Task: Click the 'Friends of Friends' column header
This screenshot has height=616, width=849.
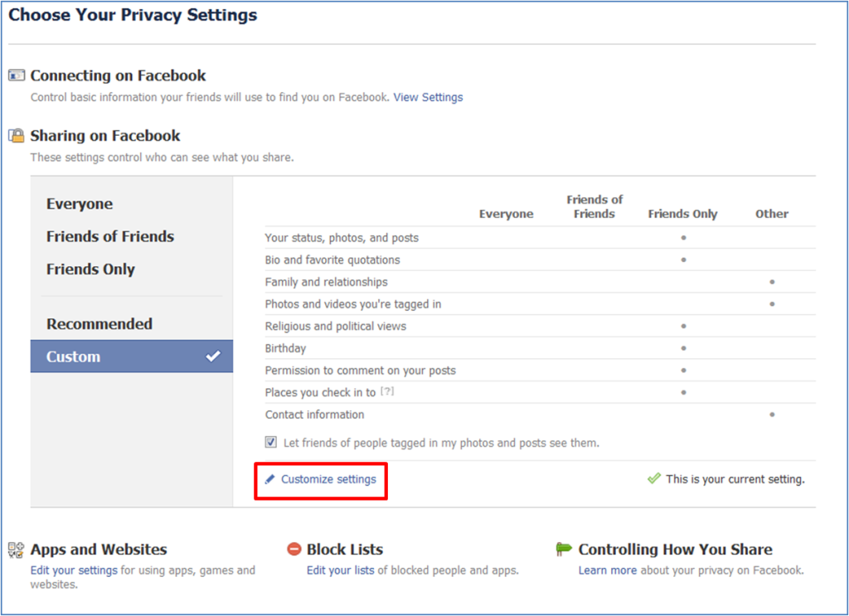Action: tap(594, 206)
